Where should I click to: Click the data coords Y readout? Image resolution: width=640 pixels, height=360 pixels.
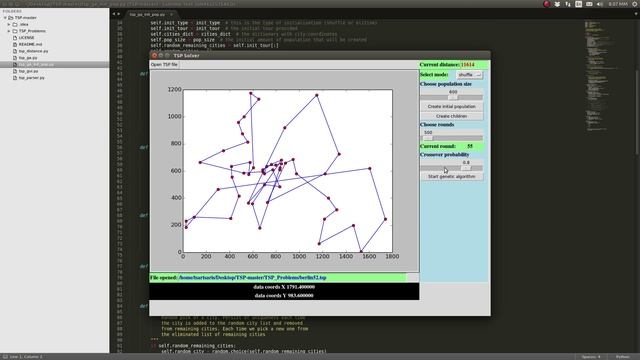(x=284, y=296)
